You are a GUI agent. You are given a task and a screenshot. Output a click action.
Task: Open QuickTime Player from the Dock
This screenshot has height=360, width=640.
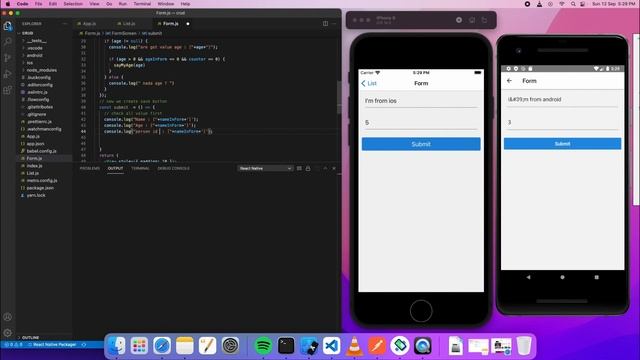pyautogui.click(x=422, y=346)
